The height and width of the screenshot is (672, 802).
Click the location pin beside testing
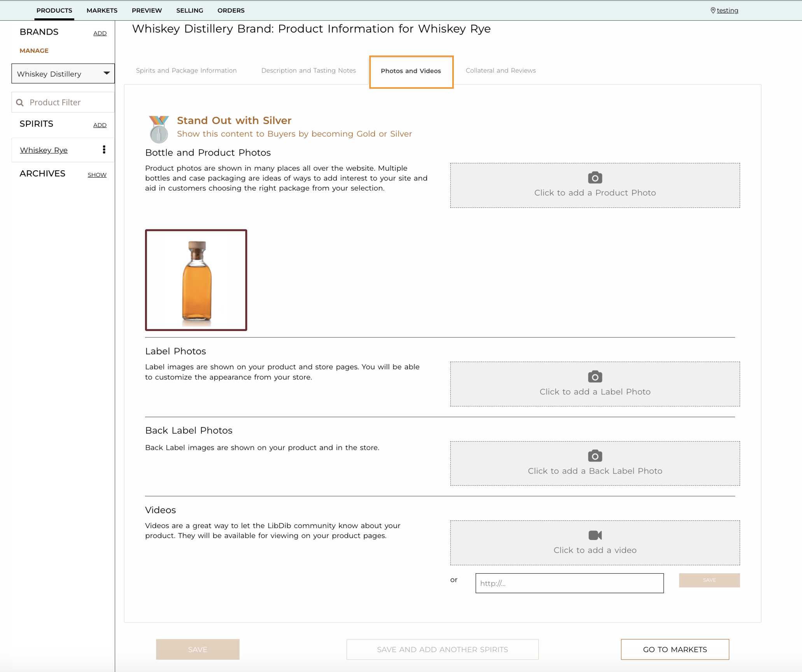pos(713,10)
